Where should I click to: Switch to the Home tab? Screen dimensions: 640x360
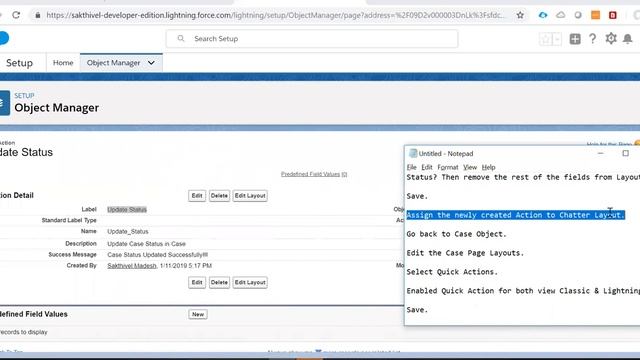click(x=63, y=63)
